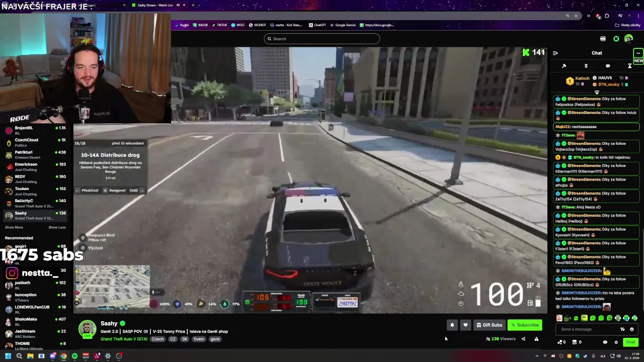The image size is (644, 362).
Task: Click the hourglass icon in chat toolbar
Action: click(629, 66)
